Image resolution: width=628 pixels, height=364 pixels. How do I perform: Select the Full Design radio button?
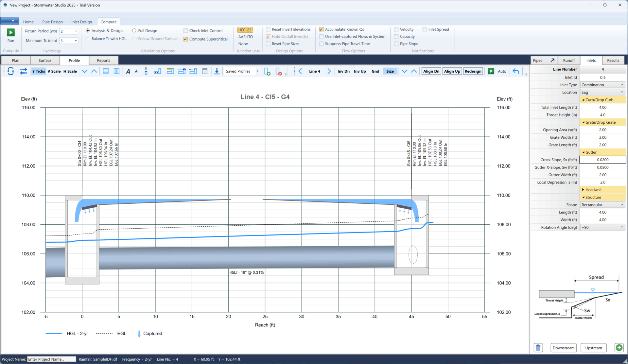pos(134,31)
